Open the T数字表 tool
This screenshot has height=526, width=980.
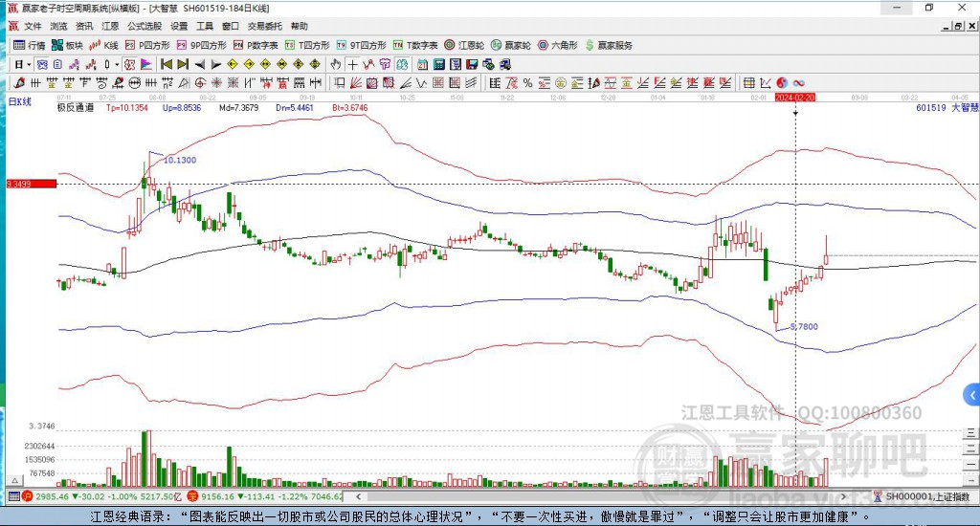coord(415,46)
